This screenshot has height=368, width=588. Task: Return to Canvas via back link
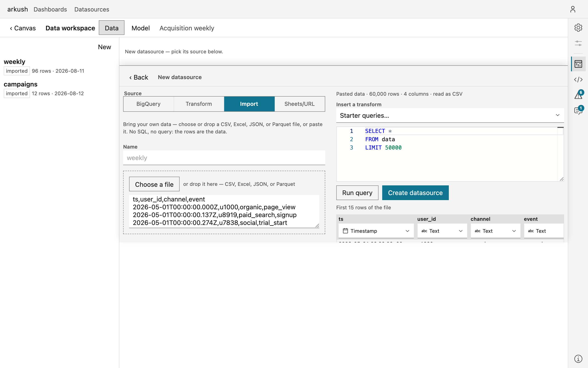click(23, 28)
